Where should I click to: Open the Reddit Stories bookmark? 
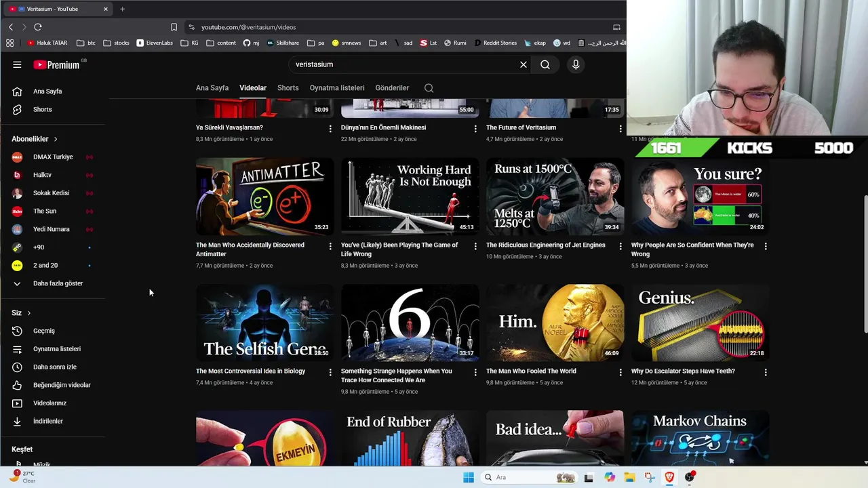495,43
